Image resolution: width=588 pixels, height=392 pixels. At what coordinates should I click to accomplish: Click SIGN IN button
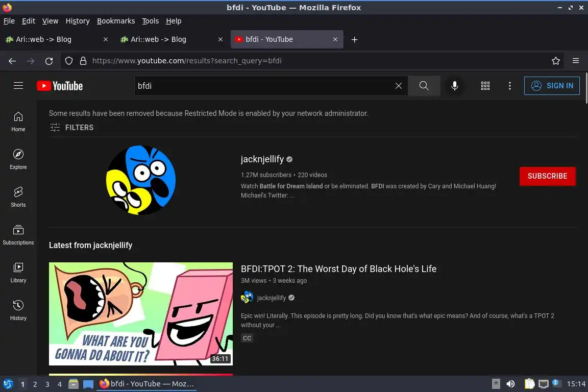[552, 86]
